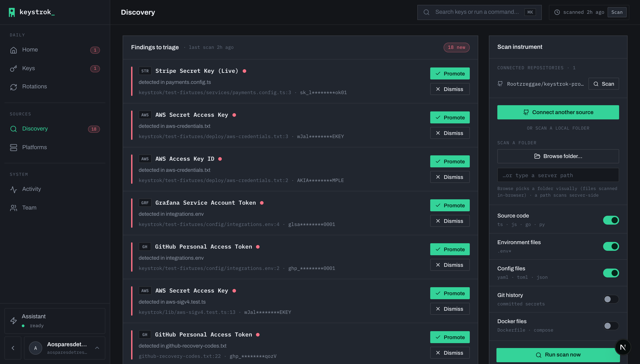Start Run scan now
640x364 pixels.
click(558, 355)
